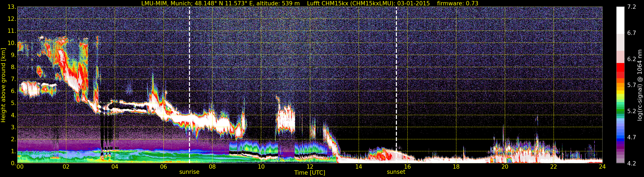
Task: Click the white dashed sunset marker line
Action: pos(396,85)
